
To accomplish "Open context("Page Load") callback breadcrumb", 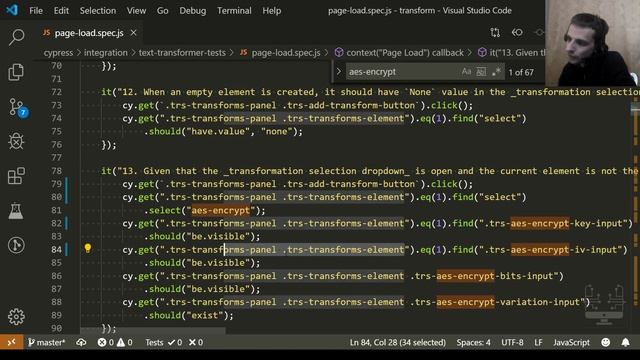I will click(x=399, y=53).
